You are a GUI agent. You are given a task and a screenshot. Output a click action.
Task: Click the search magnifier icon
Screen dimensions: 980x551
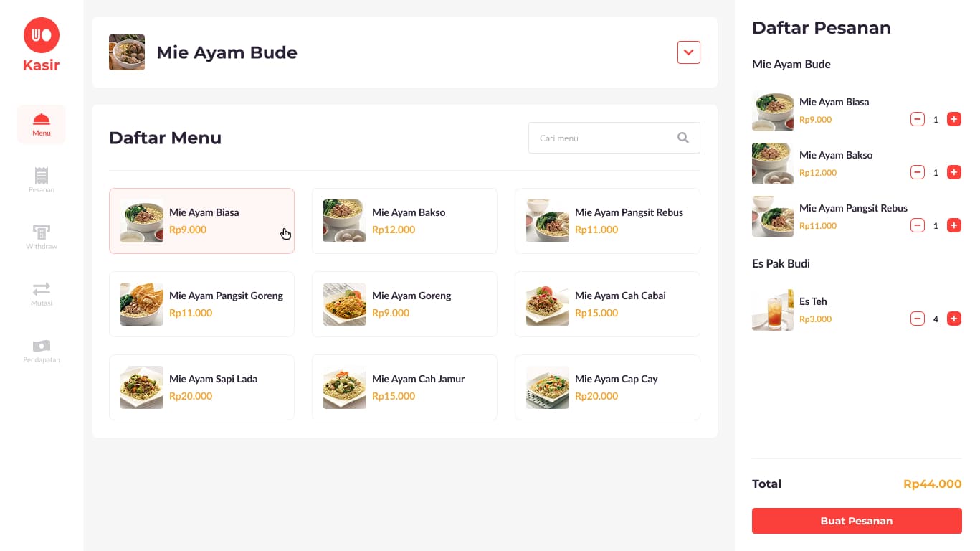pyautogui.click(x=683, y=138)
